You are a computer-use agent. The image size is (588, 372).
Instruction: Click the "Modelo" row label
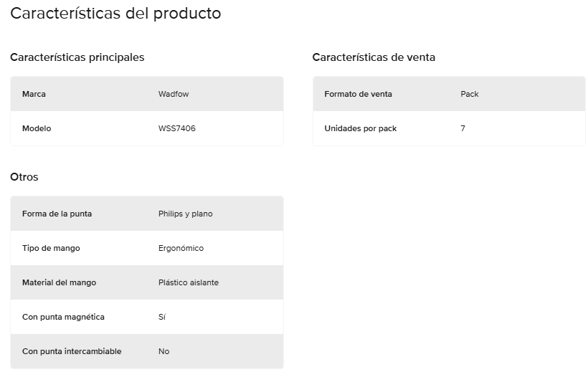(x=37, y=128)
